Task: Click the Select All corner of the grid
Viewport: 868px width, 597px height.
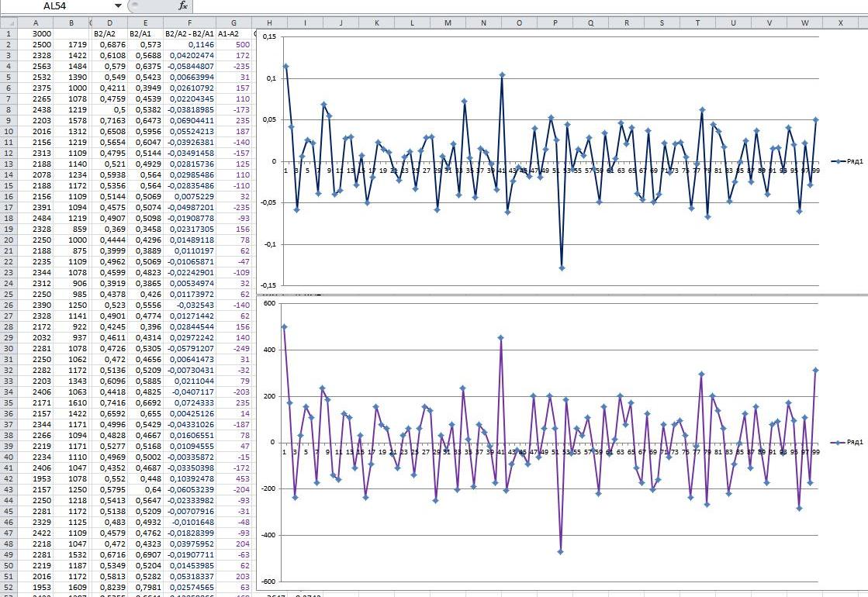Action: 9,22
